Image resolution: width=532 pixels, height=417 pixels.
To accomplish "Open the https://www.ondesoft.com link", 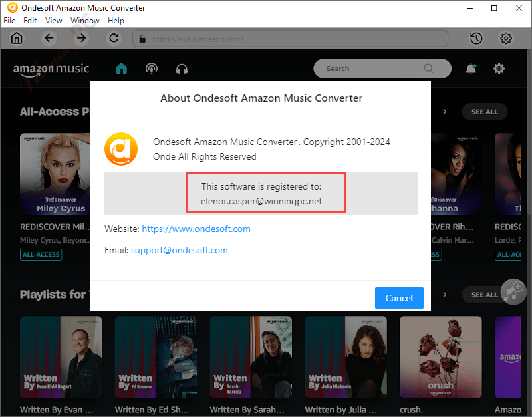I will click(x=196, y=229).
